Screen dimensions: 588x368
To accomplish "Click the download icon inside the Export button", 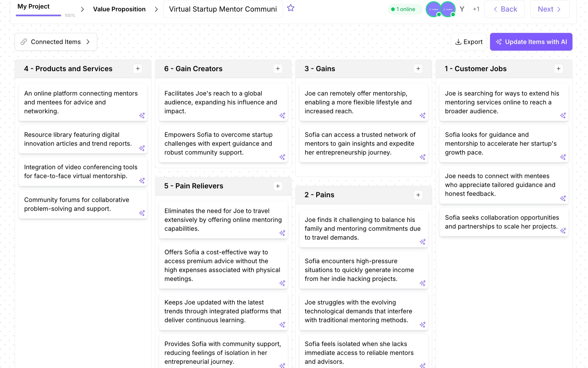I will pos(458,42).
